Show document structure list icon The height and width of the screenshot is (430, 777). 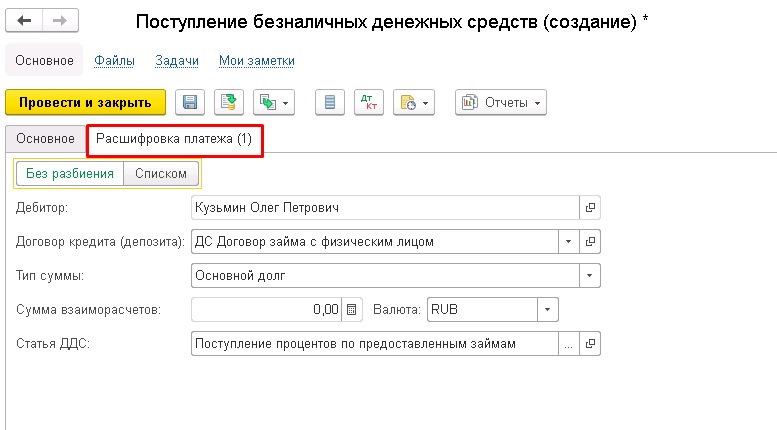[330, 103]
